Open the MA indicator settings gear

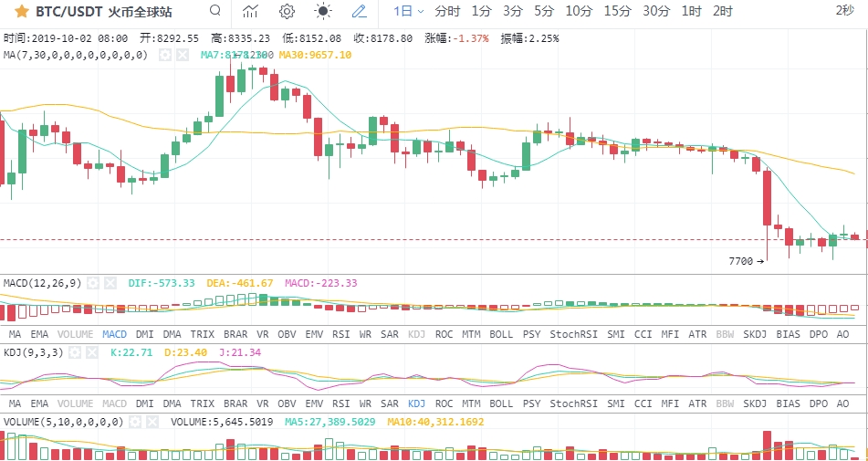click(165, 55)
